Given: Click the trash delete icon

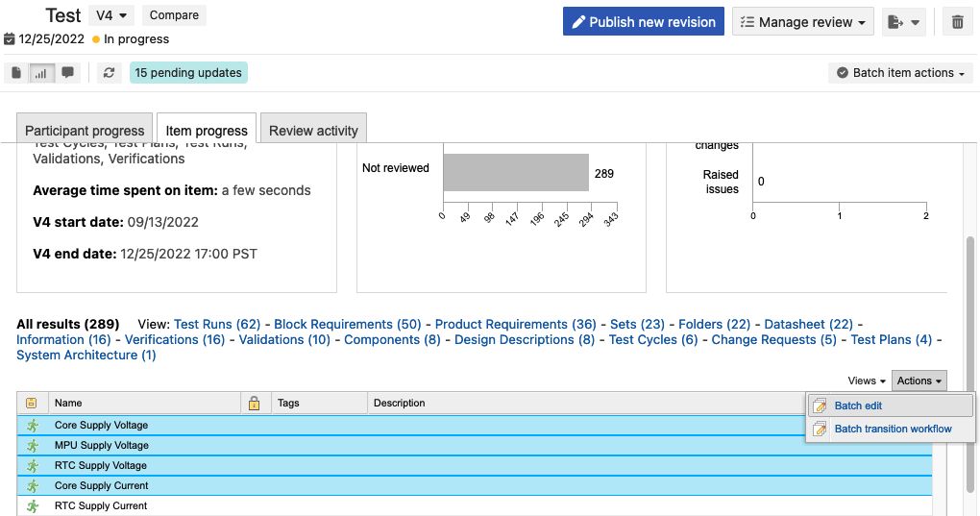Looking at the screenshot, I should point(957,22).
